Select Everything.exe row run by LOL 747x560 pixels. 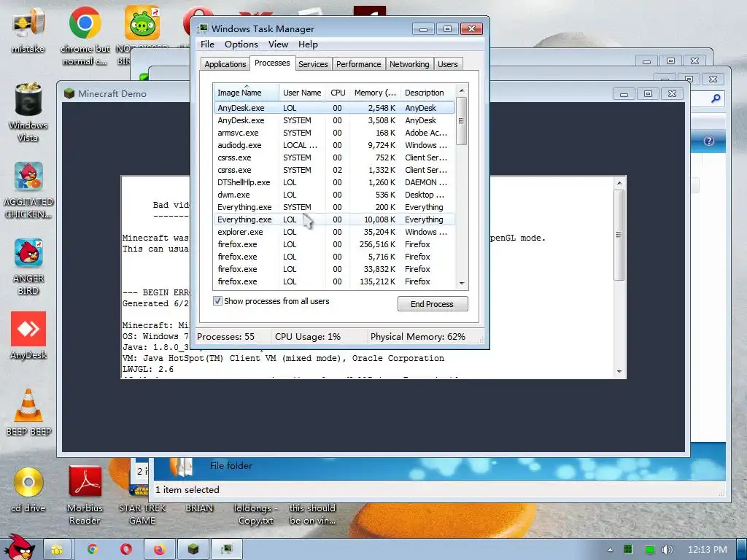click(x=334, y=219)
